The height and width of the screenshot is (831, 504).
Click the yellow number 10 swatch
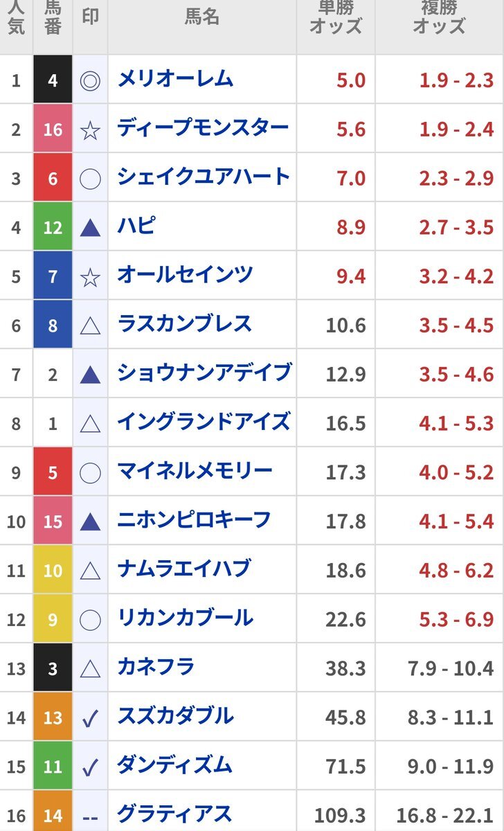point(53,570)
